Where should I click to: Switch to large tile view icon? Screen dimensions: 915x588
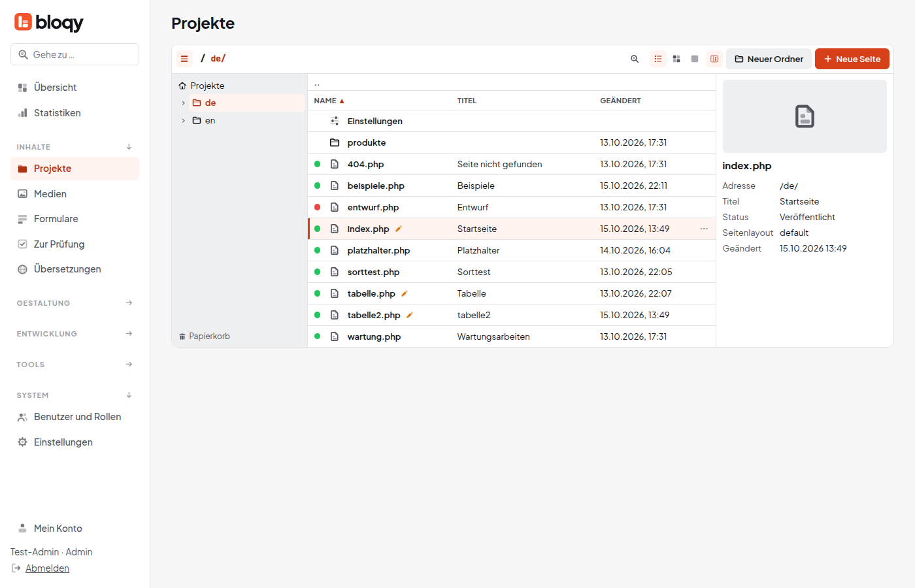(695, 59)
